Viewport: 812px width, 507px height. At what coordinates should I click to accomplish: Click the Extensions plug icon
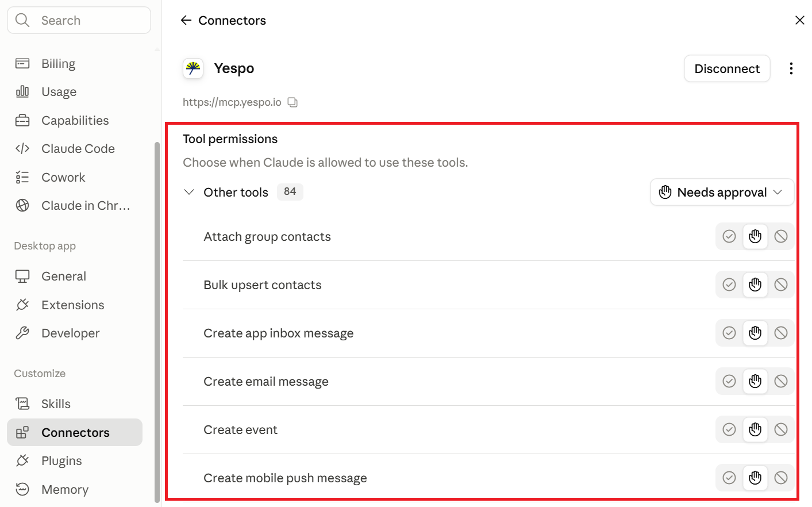point(22,305)
